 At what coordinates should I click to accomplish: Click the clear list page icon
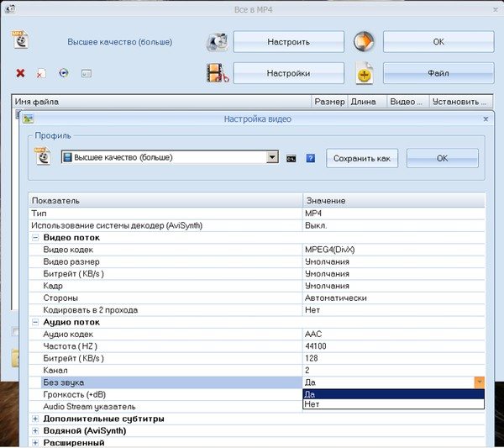[41, 73]
